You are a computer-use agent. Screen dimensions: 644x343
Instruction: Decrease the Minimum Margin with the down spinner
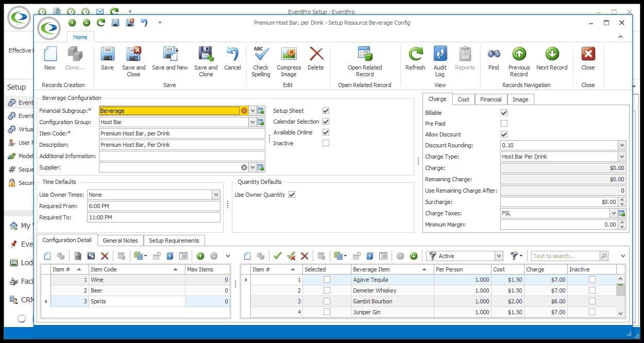click(x=622, y=227)
